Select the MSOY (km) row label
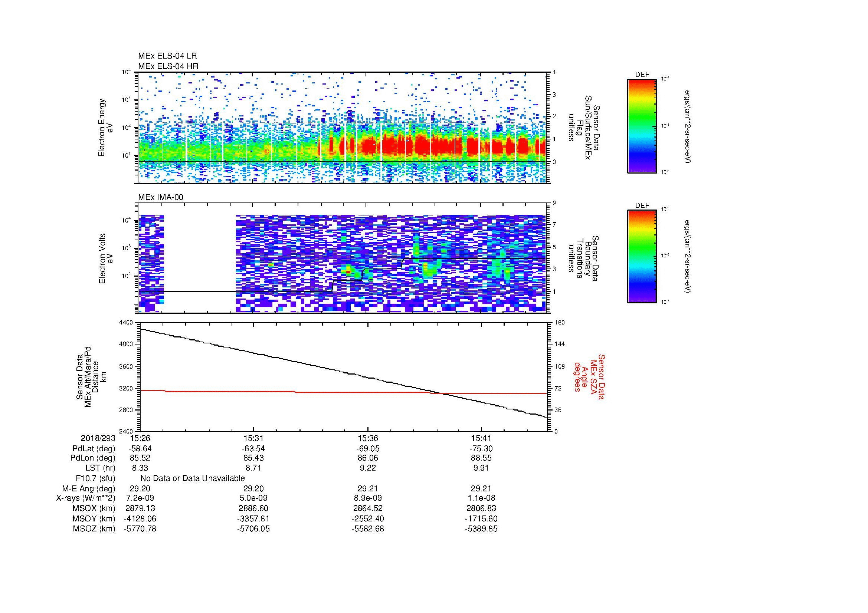Viewport: 868px width, 613px height. 94,519
